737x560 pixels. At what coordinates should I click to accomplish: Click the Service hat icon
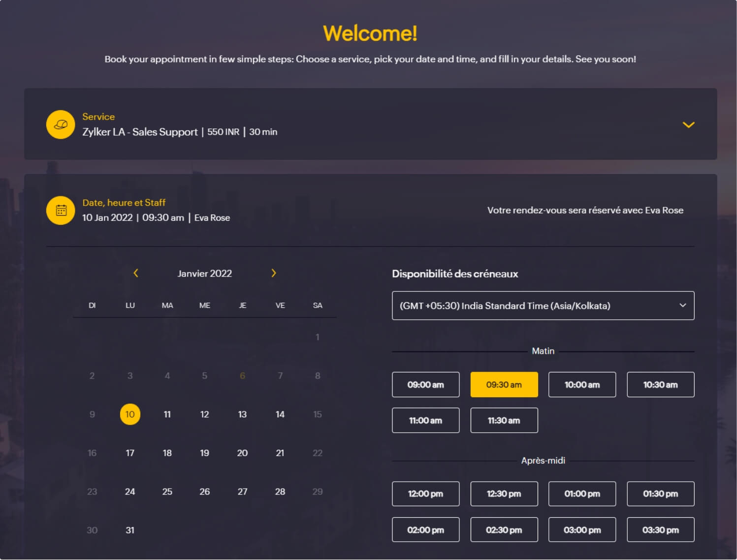[61, 124]
